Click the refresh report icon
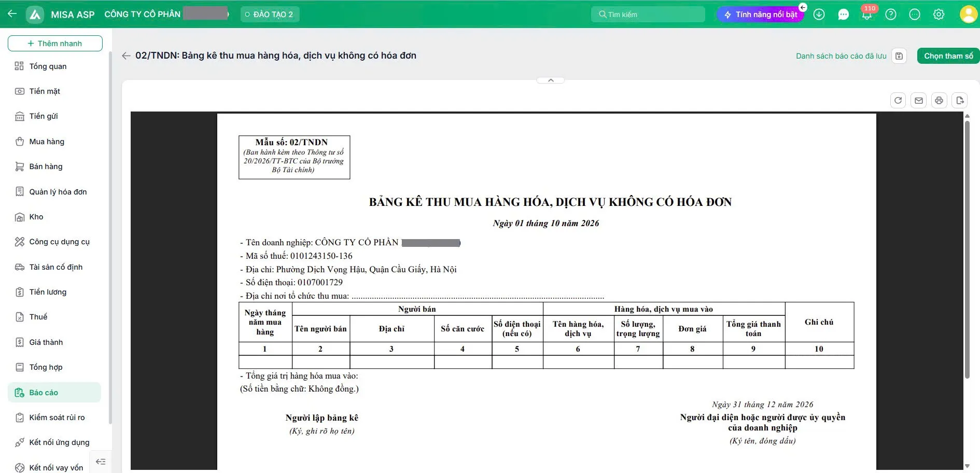 click(x=898, y=101)
